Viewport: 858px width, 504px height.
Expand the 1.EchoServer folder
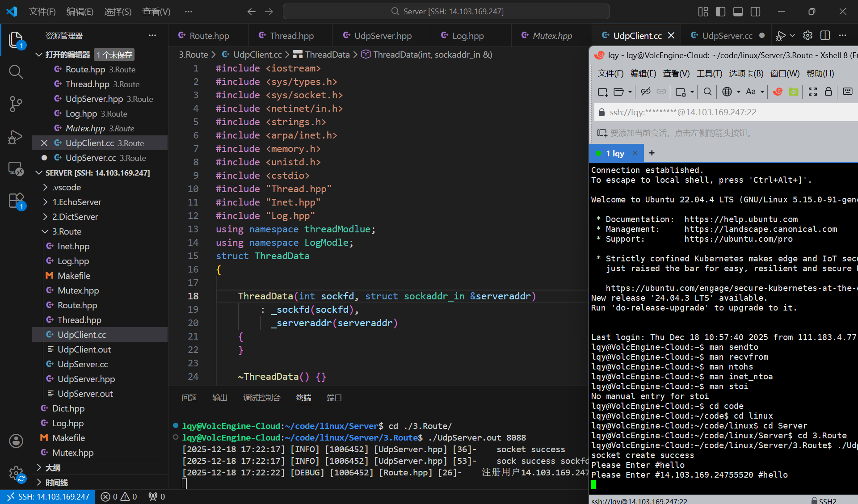[x=76, y=202]
